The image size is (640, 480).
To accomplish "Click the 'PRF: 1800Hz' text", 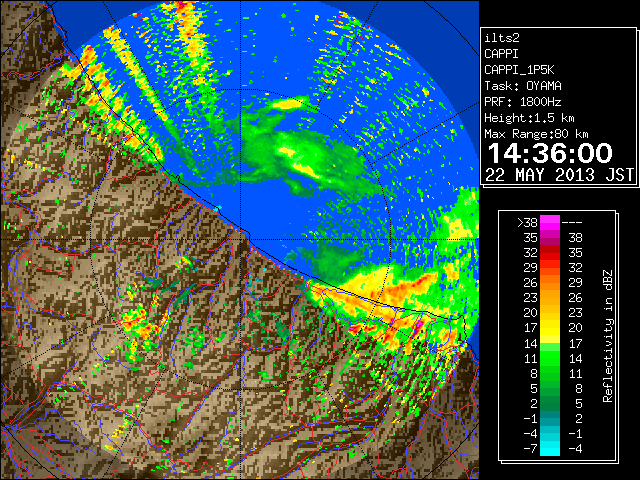I will click(523, 102).
